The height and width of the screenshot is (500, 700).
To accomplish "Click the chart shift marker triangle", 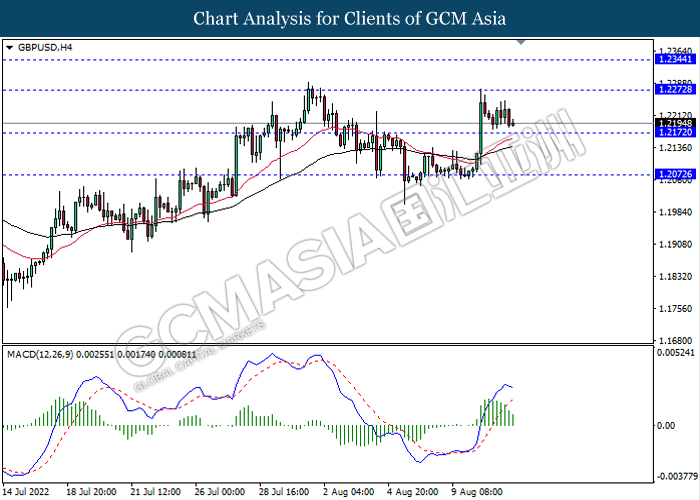I will point(521,42).
